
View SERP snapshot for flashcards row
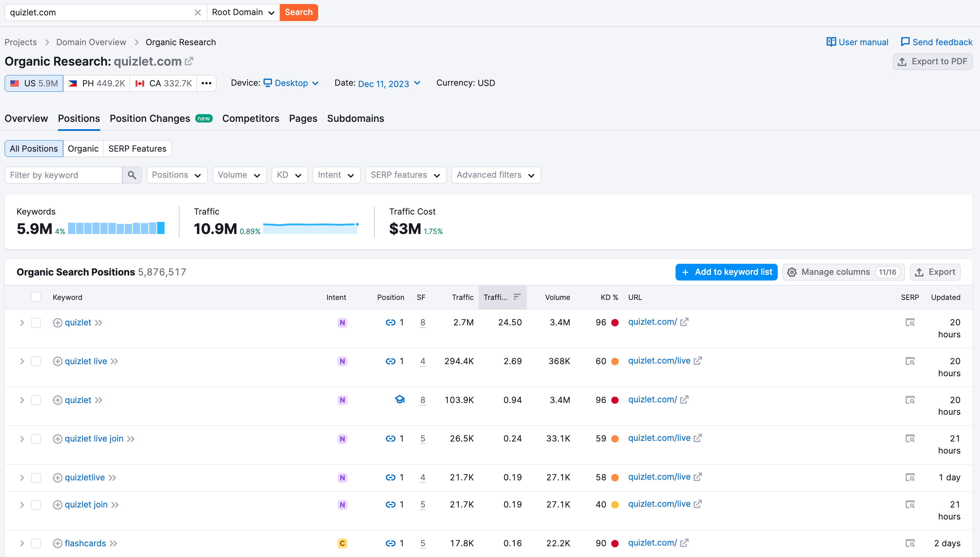(x=910, y=543)
